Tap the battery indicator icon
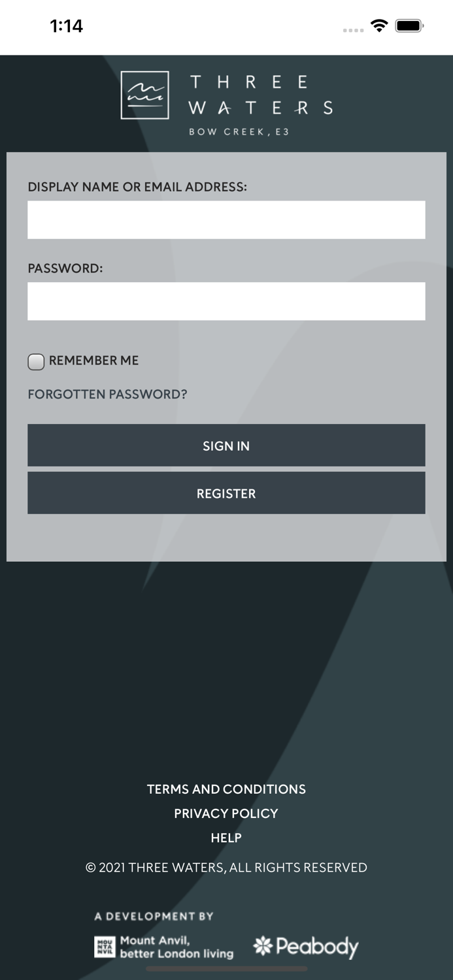Screen dimensions: 453x980 [410, 25]
